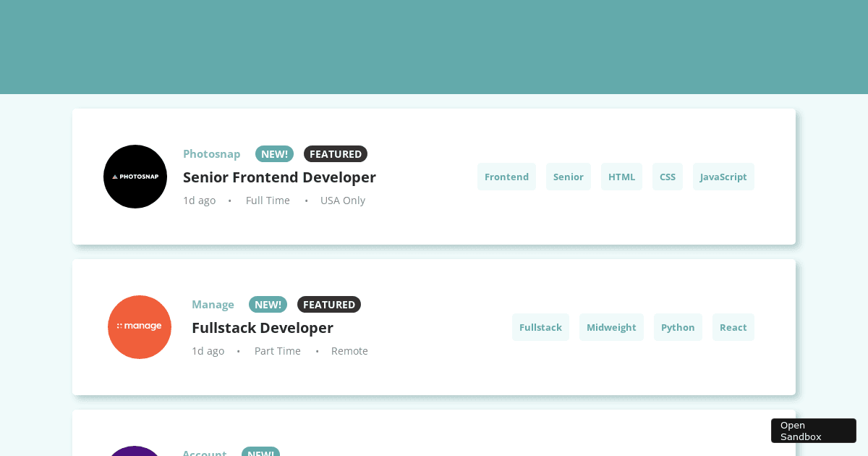Filter by the JavaScript tag

coord(723,177)
